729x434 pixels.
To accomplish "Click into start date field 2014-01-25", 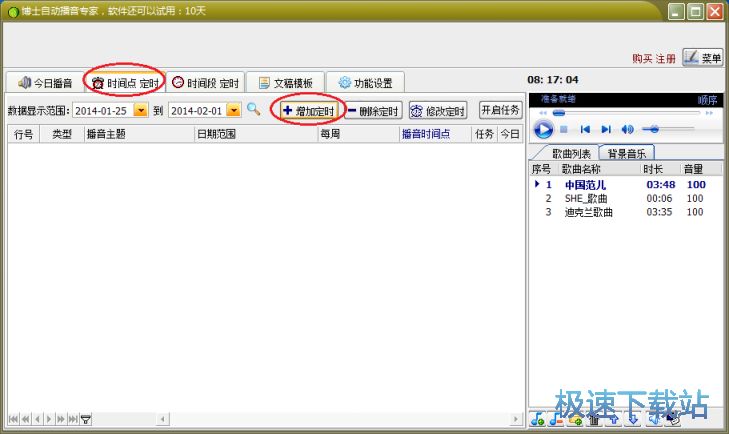I will pos(103,111).
